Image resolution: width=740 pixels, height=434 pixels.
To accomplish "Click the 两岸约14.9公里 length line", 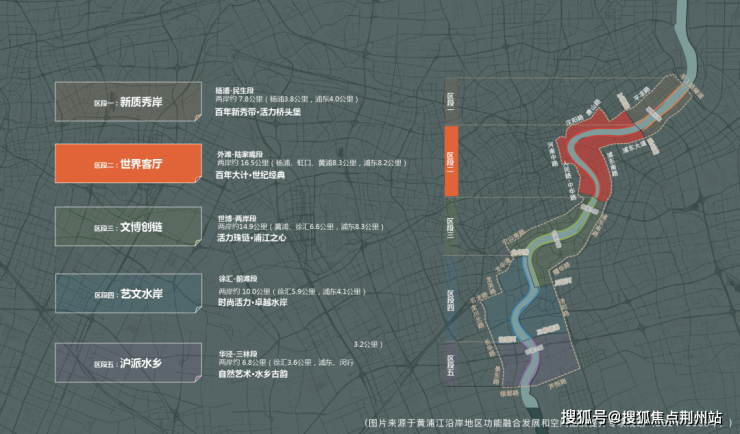I will (301, 227).
